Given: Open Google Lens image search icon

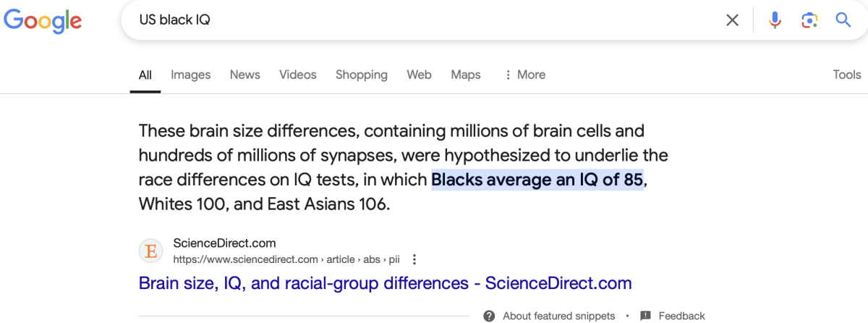Looking at the screenshot, I should tap(809, 20).
